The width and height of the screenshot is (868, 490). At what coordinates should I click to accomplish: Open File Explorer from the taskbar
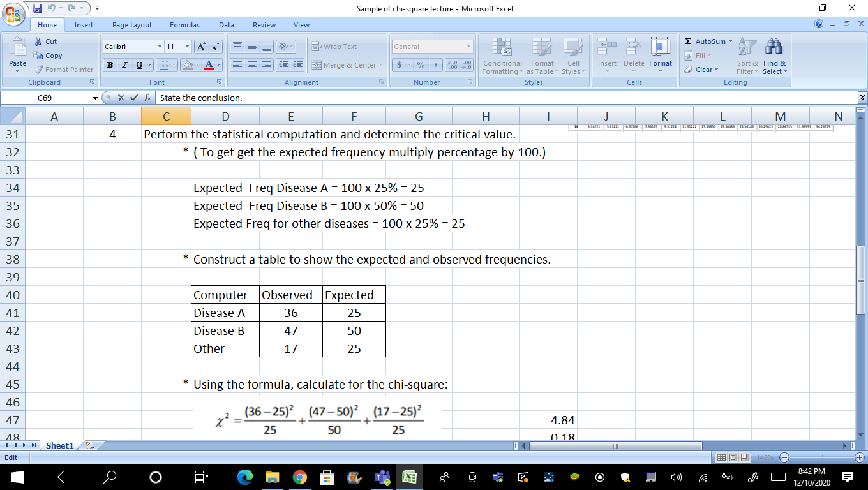coord(273,477)
